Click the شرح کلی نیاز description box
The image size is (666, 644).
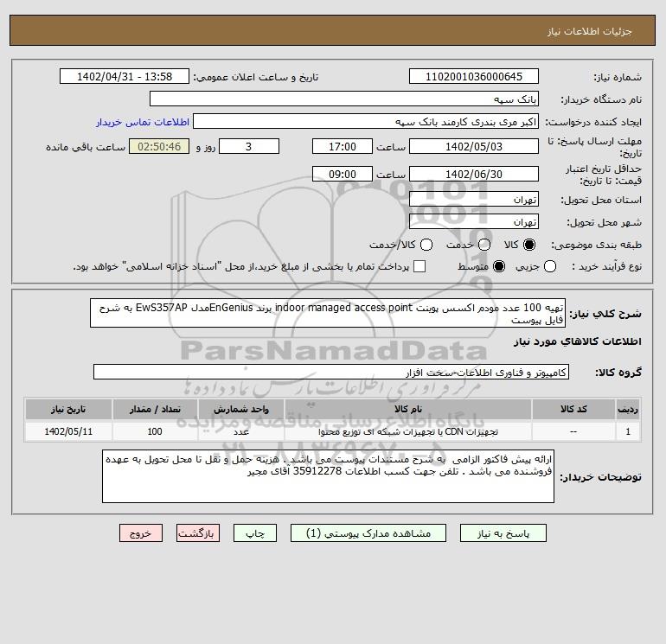coord(328,313)
